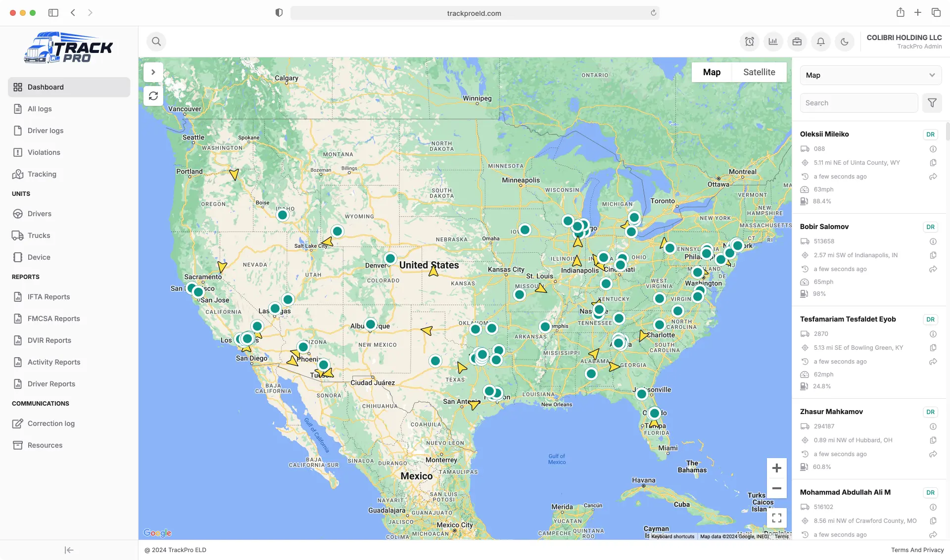
Task: Toggle browser sidebar panel
Action: [x=53, y=13]
